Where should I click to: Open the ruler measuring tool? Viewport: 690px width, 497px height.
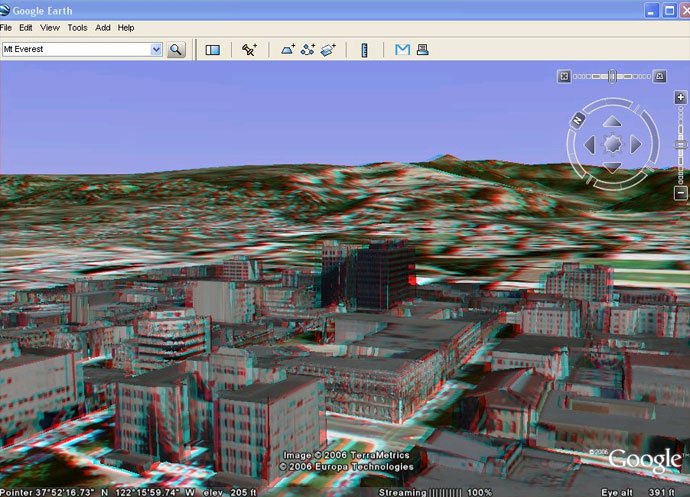pyautogui.click(x=364, y=50)
